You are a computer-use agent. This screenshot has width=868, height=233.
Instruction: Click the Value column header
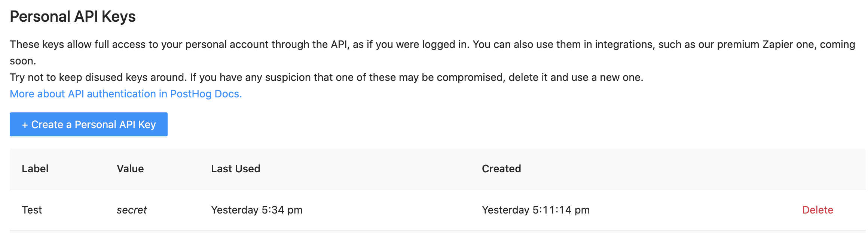pos(131,169)
